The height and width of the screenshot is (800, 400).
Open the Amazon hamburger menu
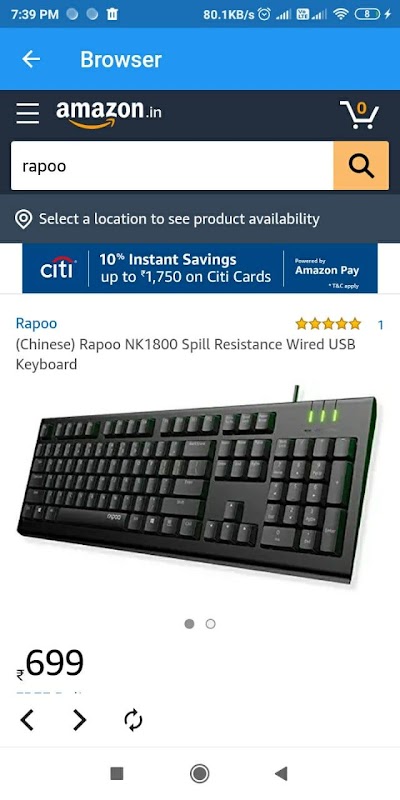(28, 113)
